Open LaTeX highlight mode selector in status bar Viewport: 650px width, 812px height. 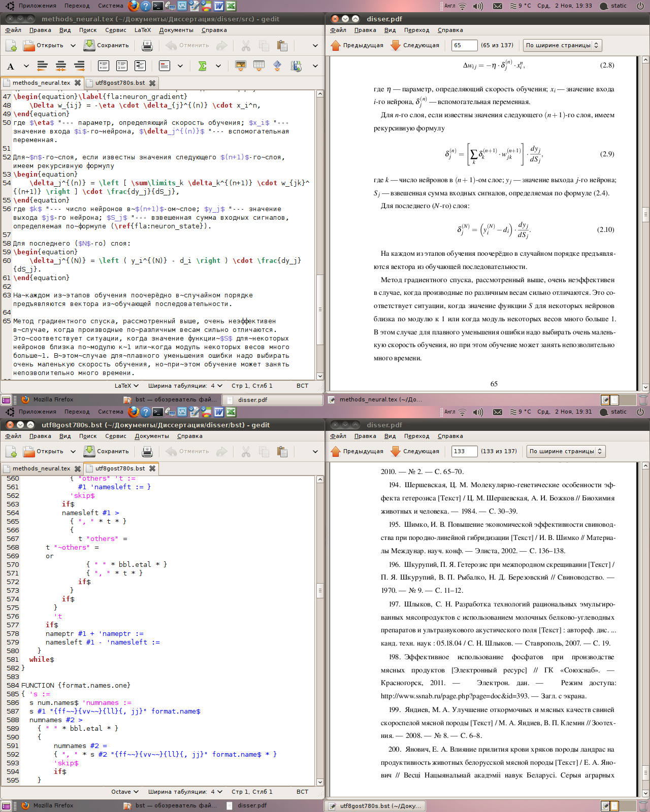[x=126, y=386]
